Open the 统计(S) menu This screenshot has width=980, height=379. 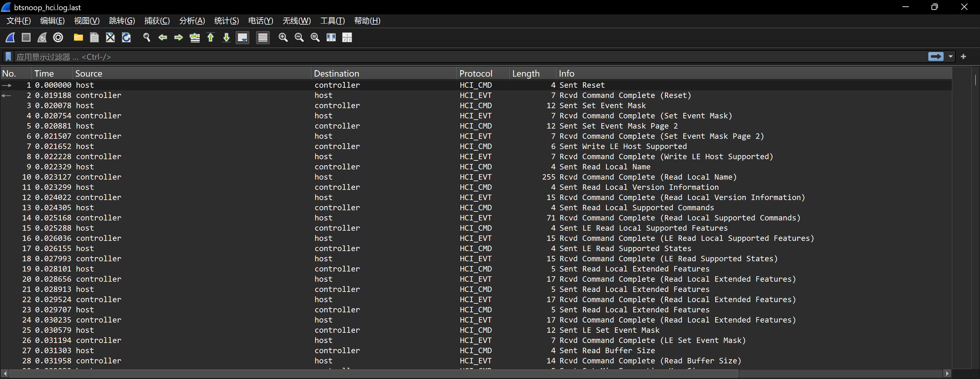click(226, 20)
